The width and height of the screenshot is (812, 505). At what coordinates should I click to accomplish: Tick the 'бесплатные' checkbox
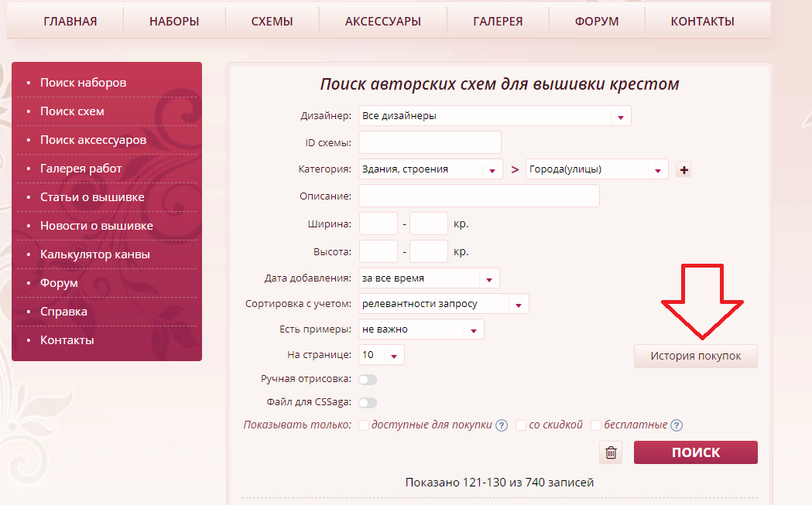click(596, 425)
